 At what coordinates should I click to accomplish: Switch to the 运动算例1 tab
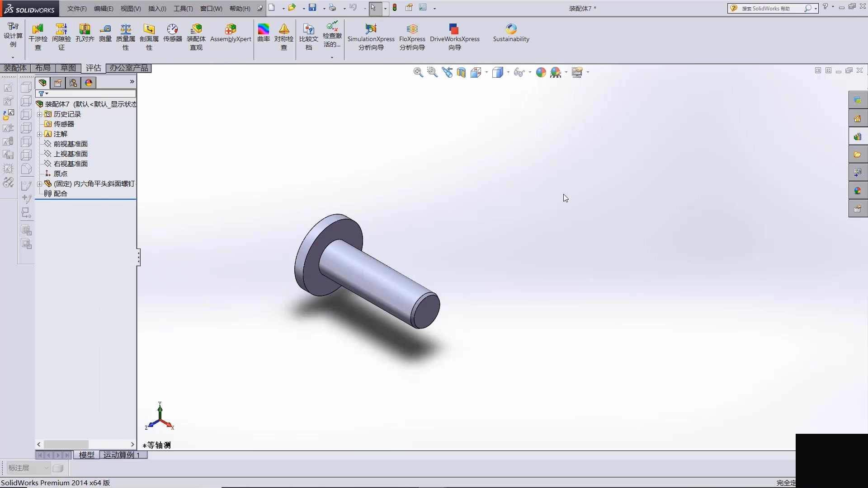(x=123, y=455)
